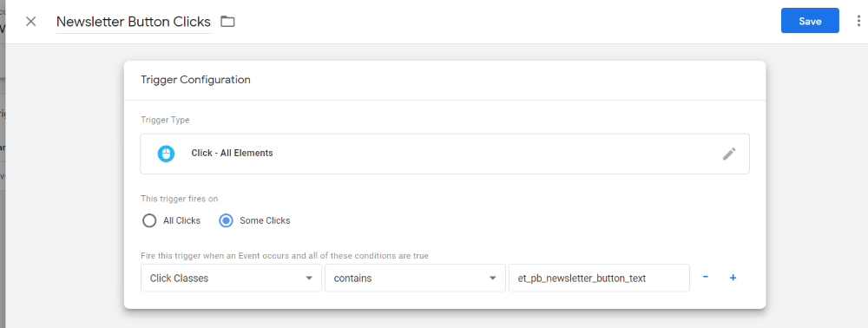Remove condition with the minus icon
868x328 pixels.
point(705,277)
